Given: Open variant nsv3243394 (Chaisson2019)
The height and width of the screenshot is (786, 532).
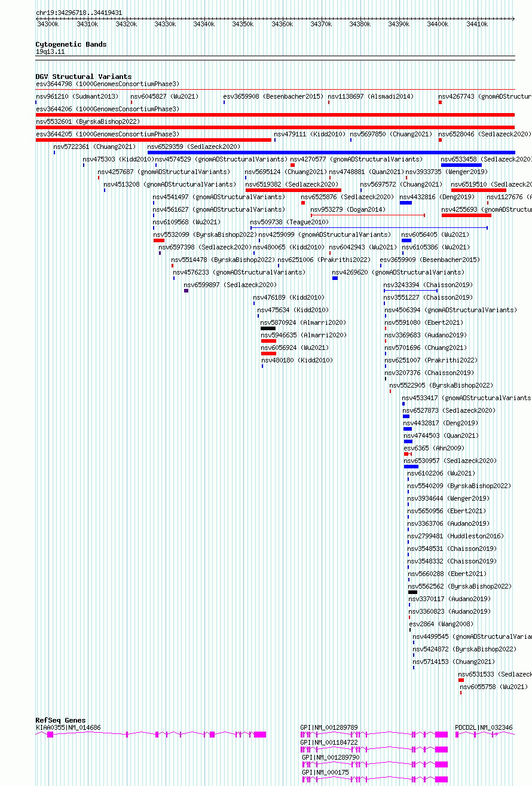Looking at the screenshot, I should click(428, 285).
